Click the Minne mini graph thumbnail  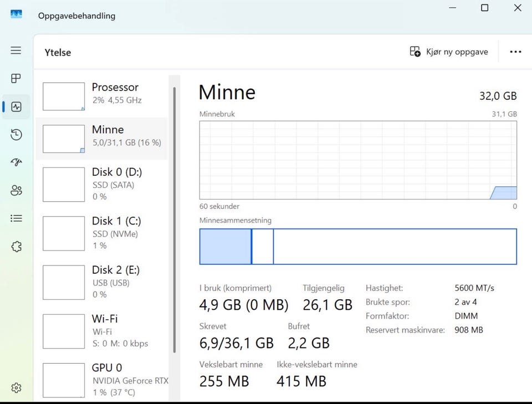(64, 139)
